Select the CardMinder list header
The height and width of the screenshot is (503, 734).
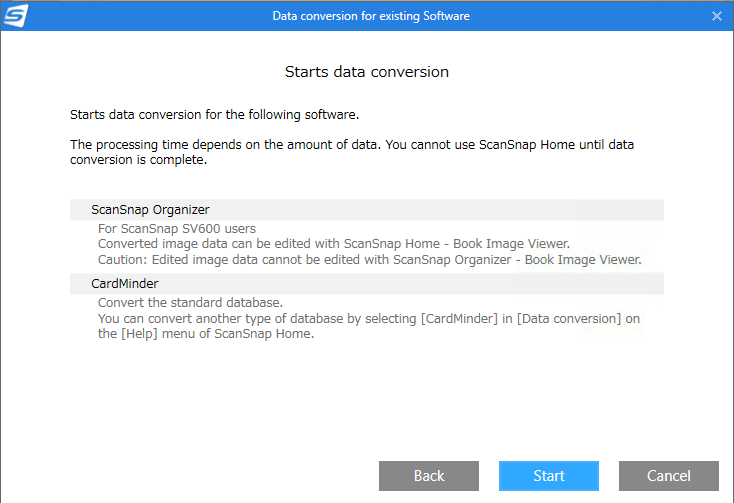pos(125,284)
